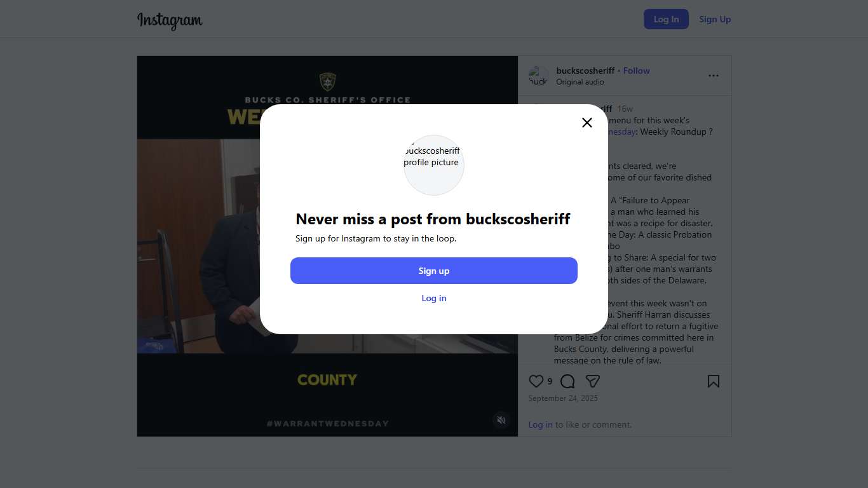Image resolution: width=868 pixels, height=488 pixels.
Task: Like the post with the heart icon
Action: 536,381
